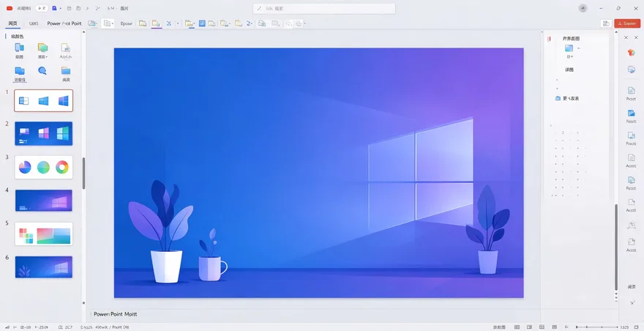Screen dimensions: 644x331
Task: Open the Power Point Point tab
Action: [64, 23]
